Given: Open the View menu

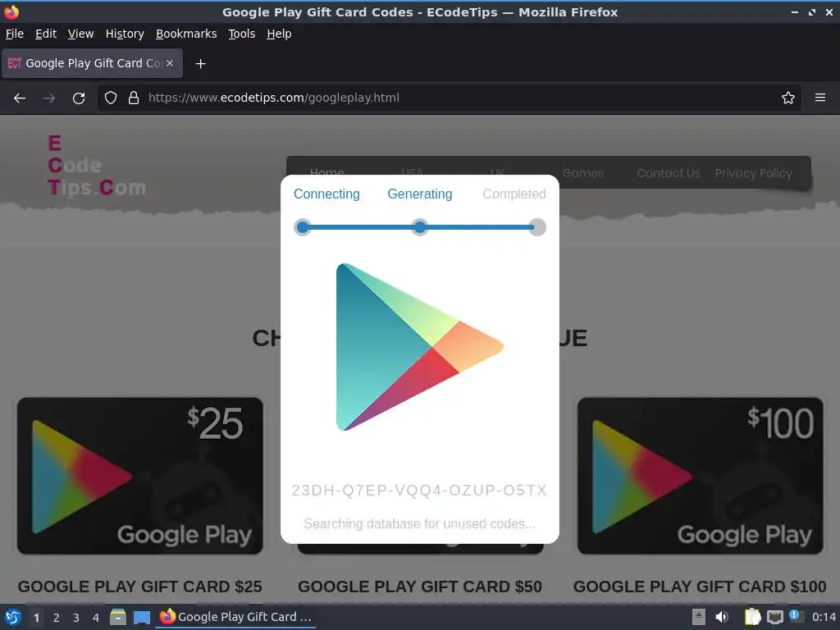Looking at the screenshot, I should click(81, 34).
